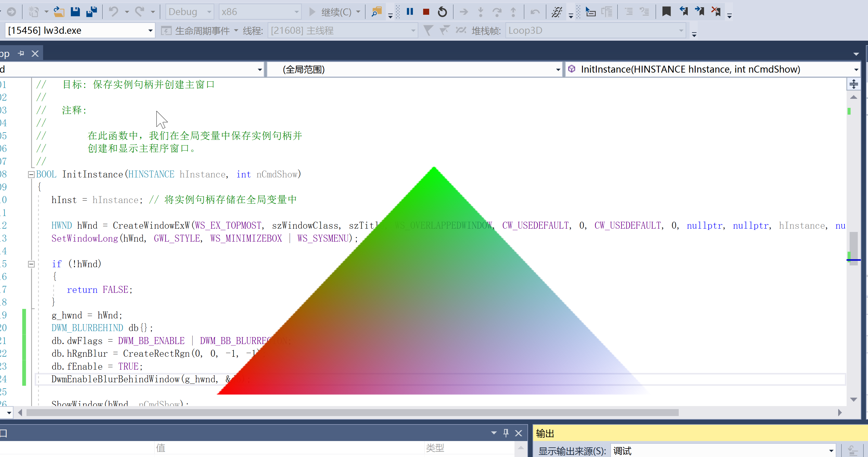Click the Save All icon

[x=91, y=12]
